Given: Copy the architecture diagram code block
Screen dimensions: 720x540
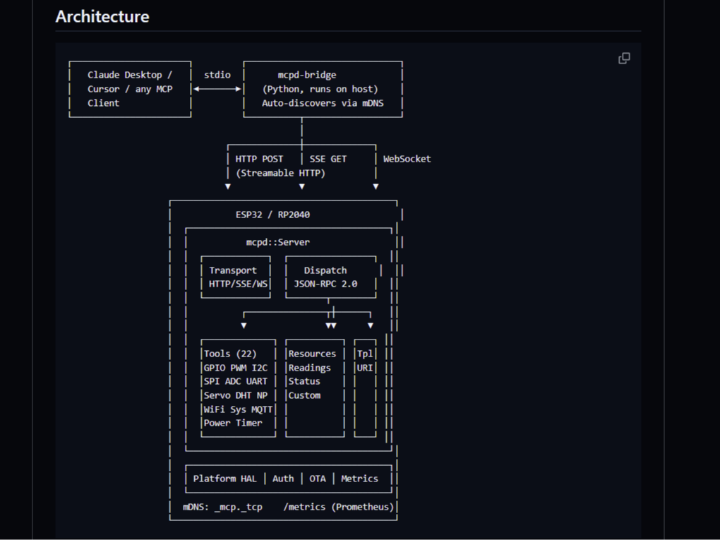Looking at the screenshot, I should [x=624, y=59].
